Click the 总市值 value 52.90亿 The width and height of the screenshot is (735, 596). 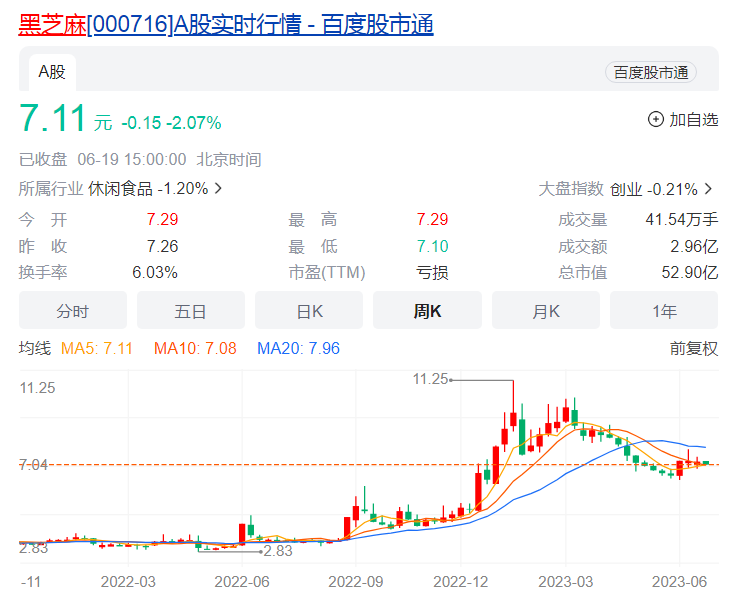690,272
